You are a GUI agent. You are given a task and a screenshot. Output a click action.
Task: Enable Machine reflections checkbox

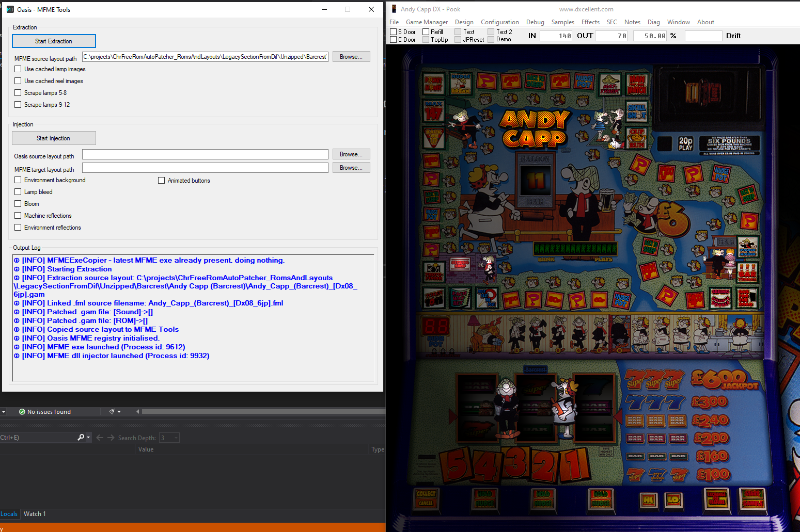pyautogui.click(x=18, y=215)
